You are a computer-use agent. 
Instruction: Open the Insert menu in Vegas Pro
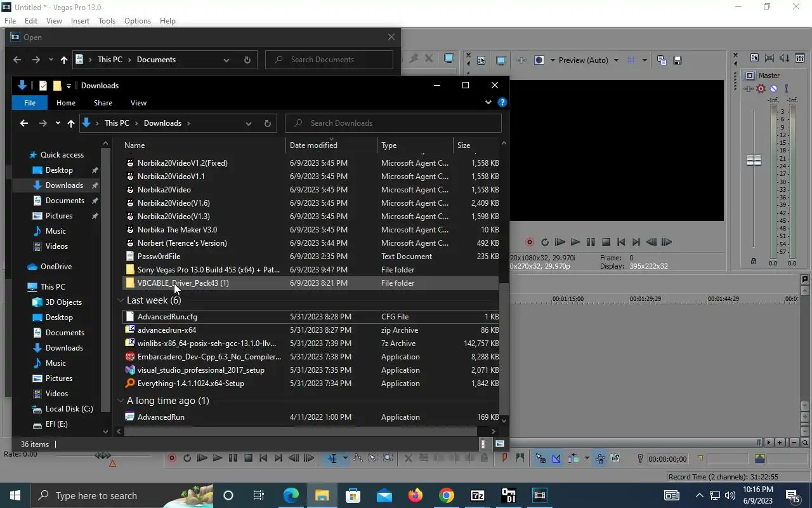[80, 21]
